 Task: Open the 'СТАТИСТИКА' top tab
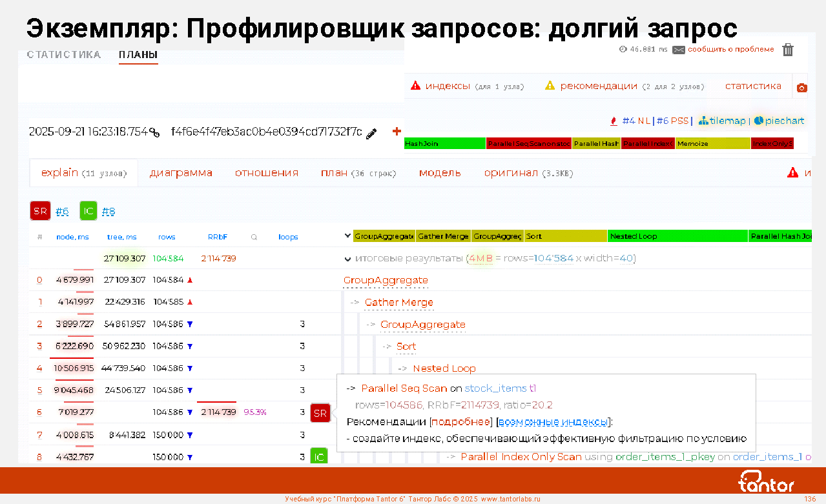[64, 55]
